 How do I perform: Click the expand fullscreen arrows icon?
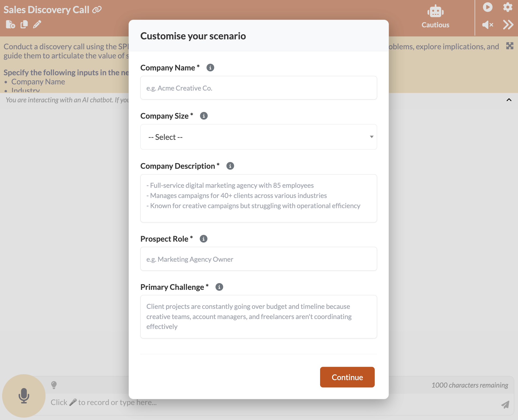click(509, 46)
